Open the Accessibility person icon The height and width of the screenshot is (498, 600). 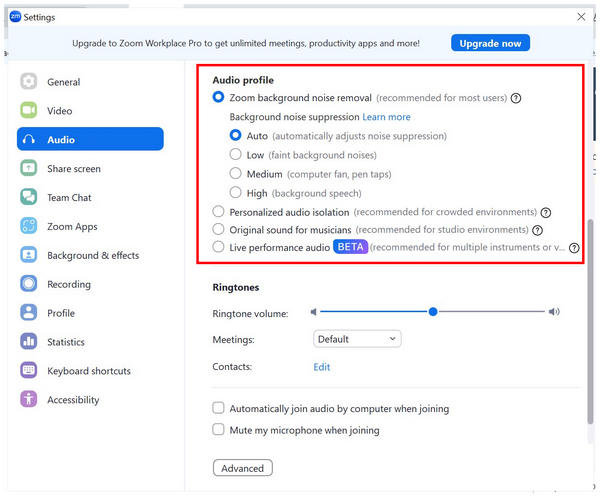point(29,399)
